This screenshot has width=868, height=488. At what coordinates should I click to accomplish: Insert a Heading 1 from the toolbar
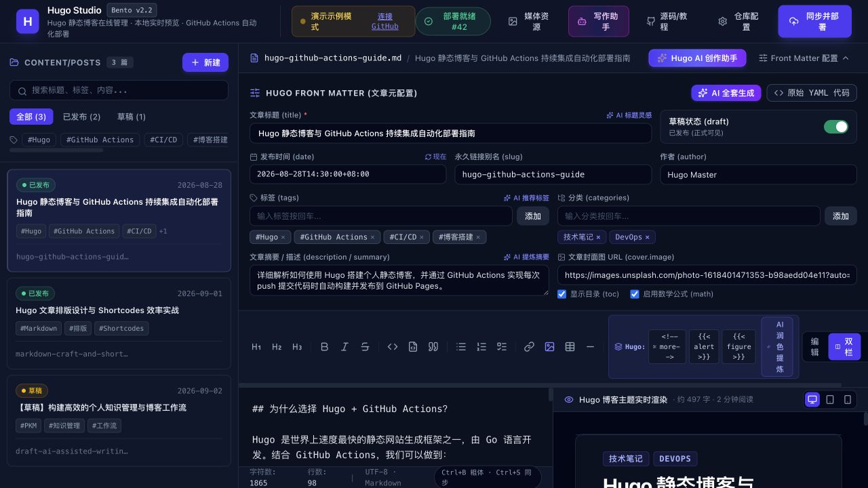click(256, 347)
